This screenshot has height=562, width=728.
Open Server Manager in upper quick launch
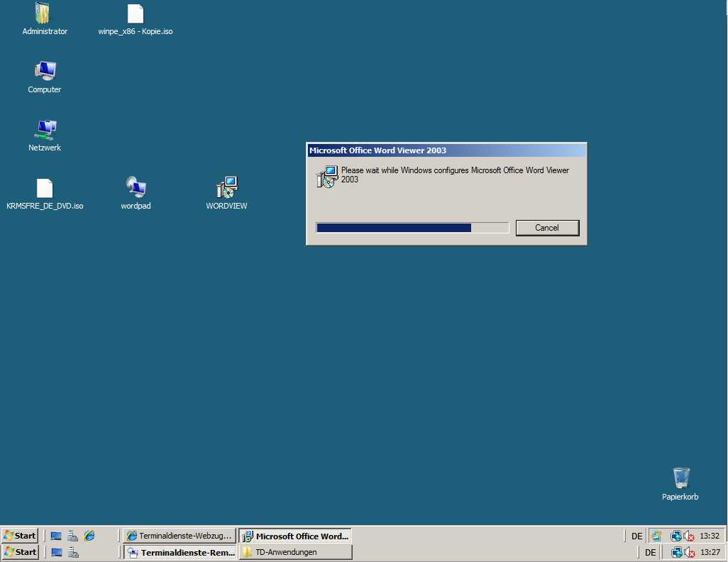pyautogui.click(x=73, y=536)
